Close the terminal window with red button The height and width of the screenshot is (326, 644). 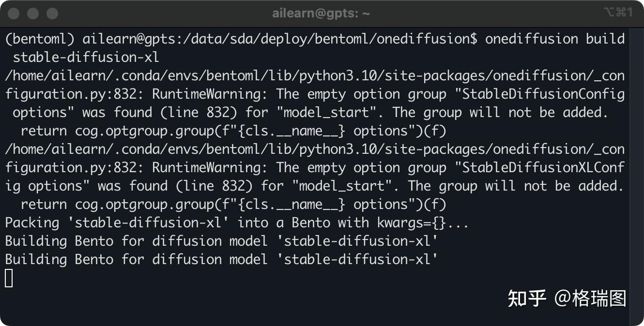(14, 14)
